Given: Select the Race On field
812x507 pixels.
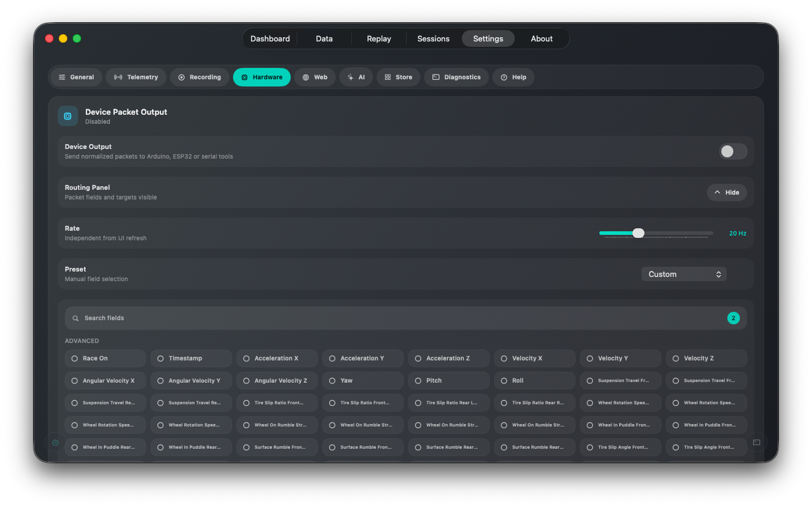Looking at the screenshot, I should tap(105, 358).
